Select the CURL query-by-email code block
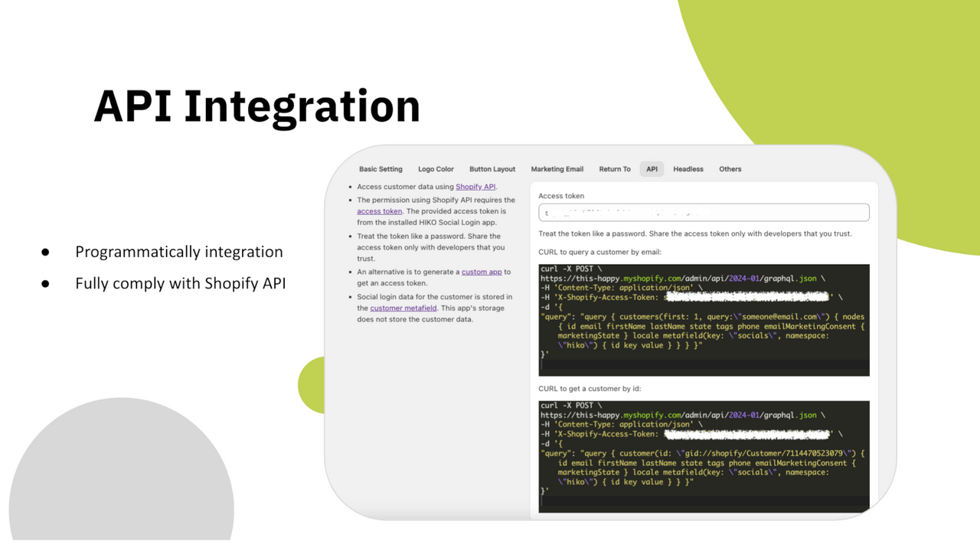980x551 pixels. click(703, 318)
